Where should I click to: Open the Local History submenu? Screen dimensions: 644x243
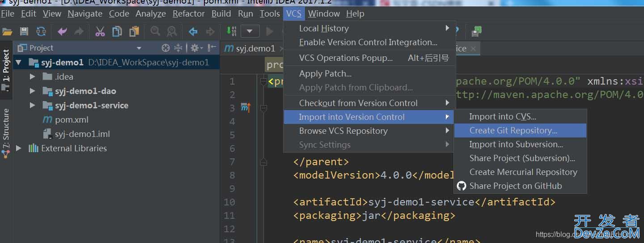click(369, 28)
